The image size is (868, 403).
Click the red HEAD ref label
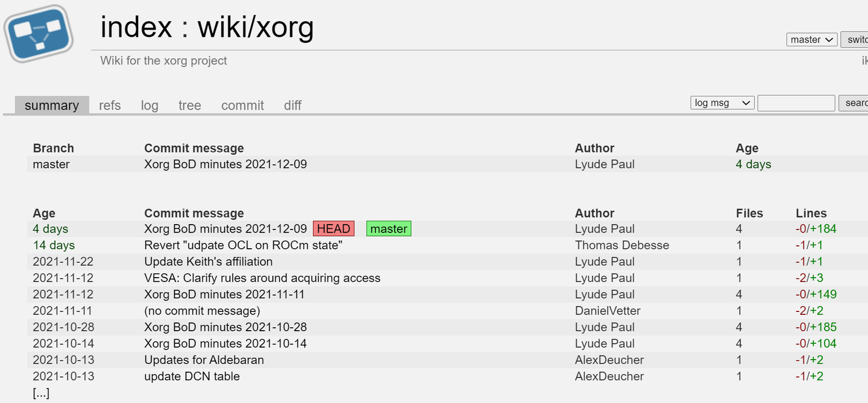[x=333, y=229]
